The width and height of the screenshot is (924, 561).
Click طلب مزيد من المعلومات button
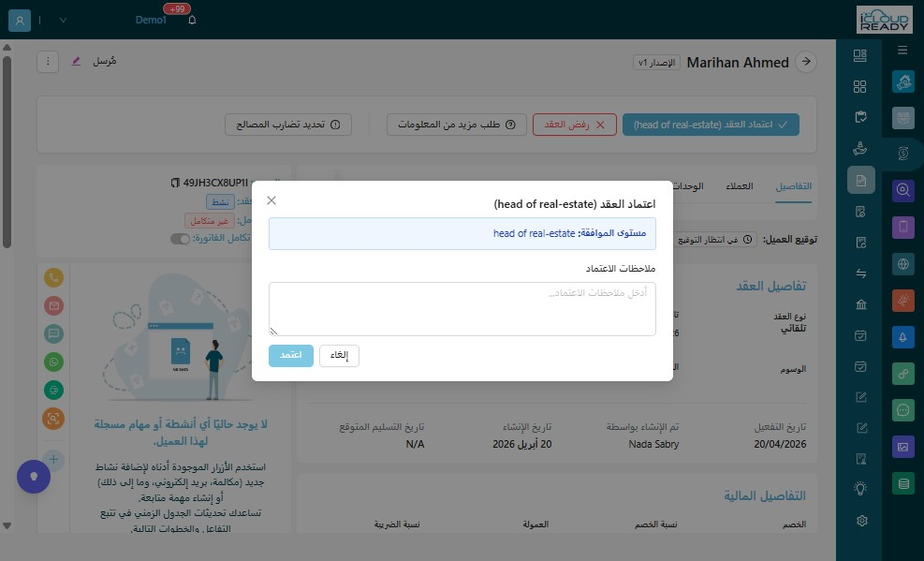click(x=457, y=125)
